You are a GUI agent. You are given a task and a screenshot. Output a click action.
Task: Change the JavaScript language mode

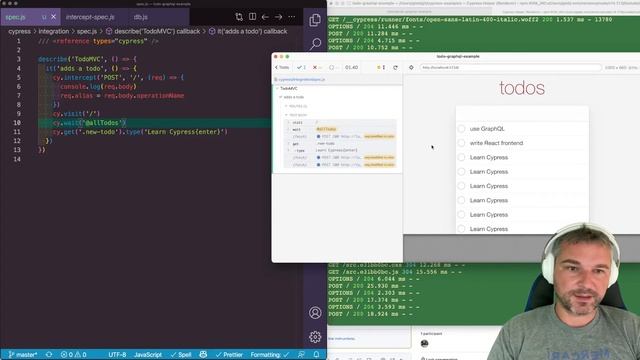tap(148, 355)
